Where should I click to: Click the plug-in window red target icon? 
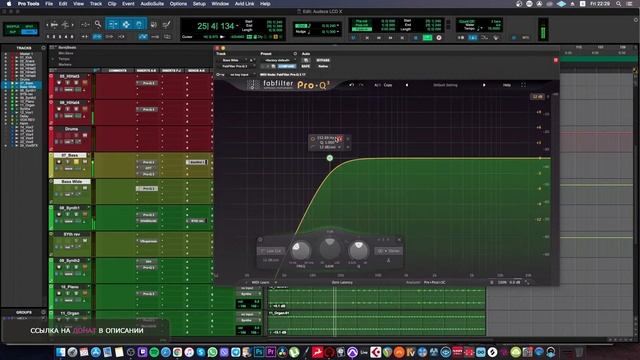coord(556,60)
